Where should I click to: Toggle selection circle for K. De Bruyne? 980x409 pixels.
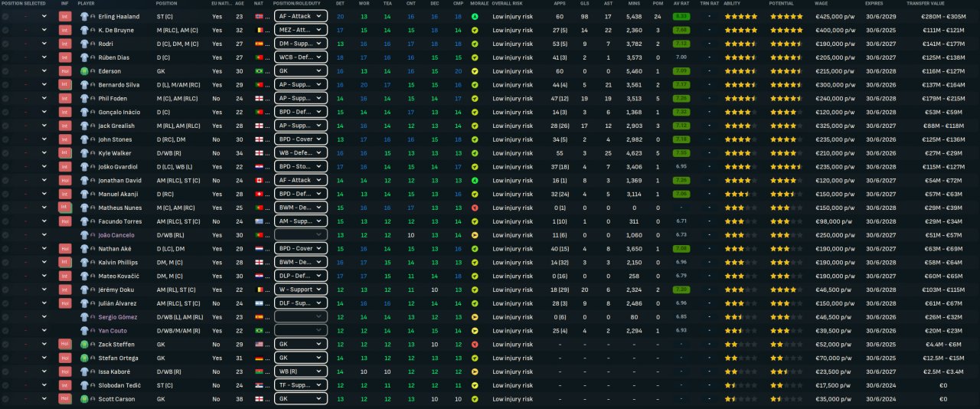pyautogui.click(x=6, y=30)
